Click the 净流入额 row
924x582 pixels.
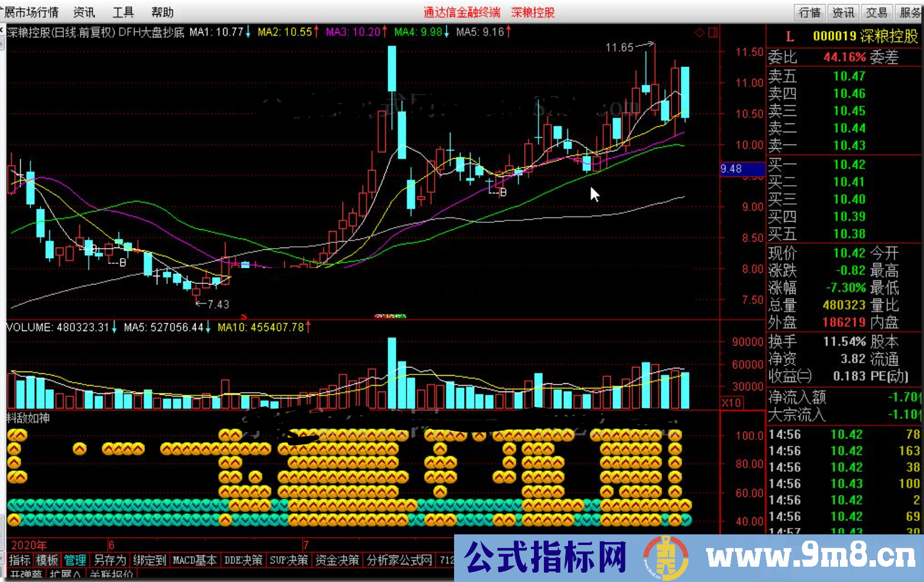point(845,397)
